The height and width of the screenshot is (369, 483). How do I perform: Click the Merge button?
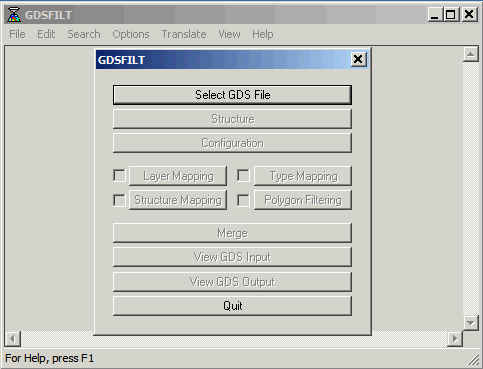click(232, 233)
